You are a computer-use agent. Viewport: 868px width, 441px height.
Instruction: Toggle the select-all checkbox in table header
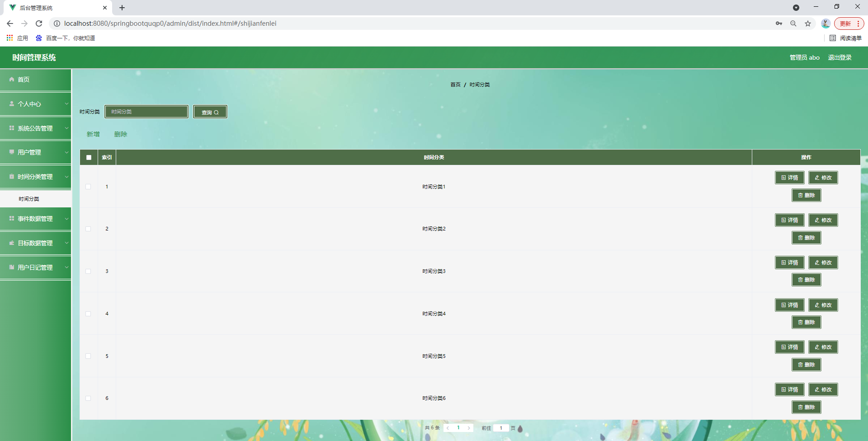tap(89, 157)
